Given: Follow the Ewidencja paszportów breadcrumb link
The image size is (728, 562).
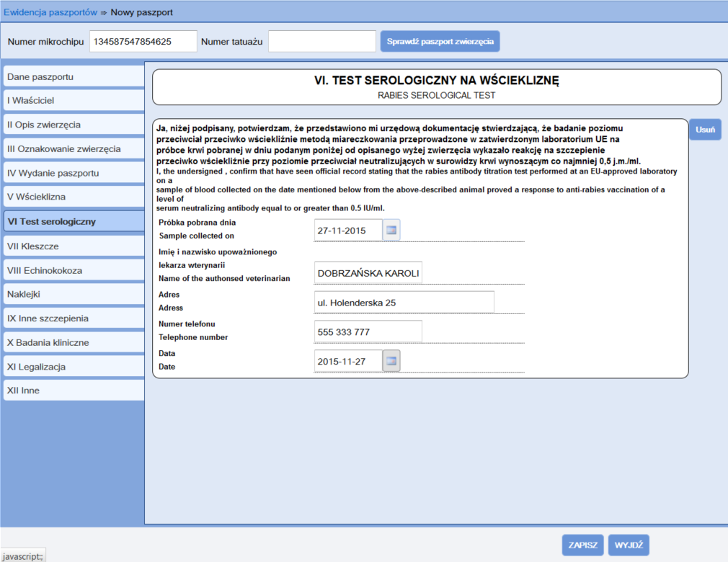Looking at the screenshot, I should [x=50, y=12].
